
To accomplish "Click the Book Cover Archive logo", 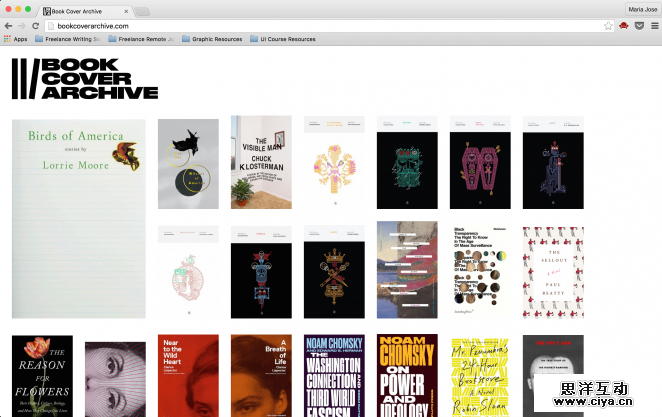I will coord(85,79).
